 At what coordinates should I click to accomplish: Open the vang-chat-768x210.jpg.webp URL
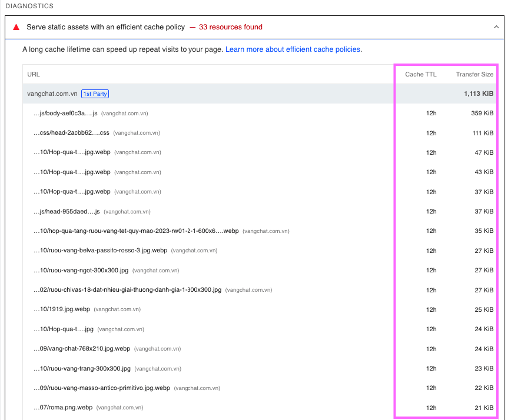(82, 349)
